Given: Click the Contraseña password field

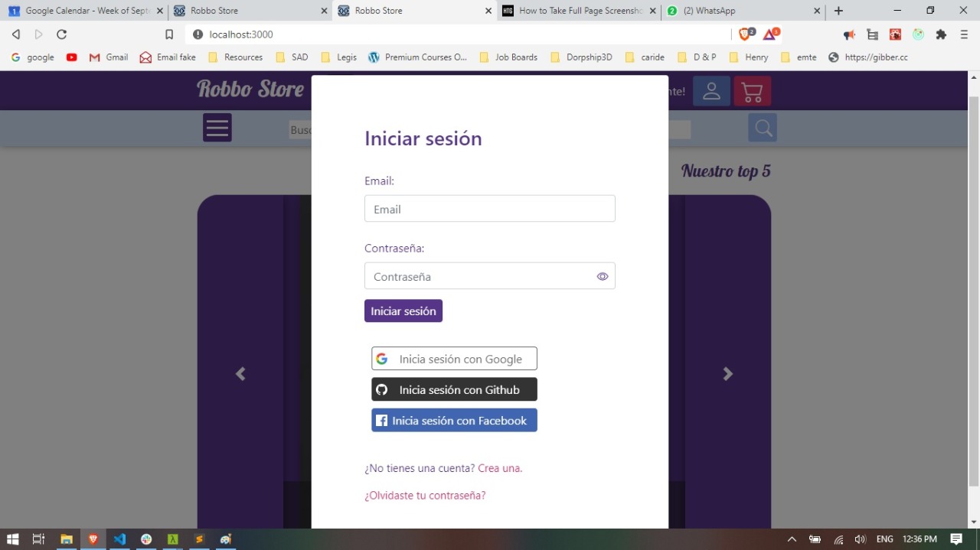Looking at the screenshot, I should 490,276.
